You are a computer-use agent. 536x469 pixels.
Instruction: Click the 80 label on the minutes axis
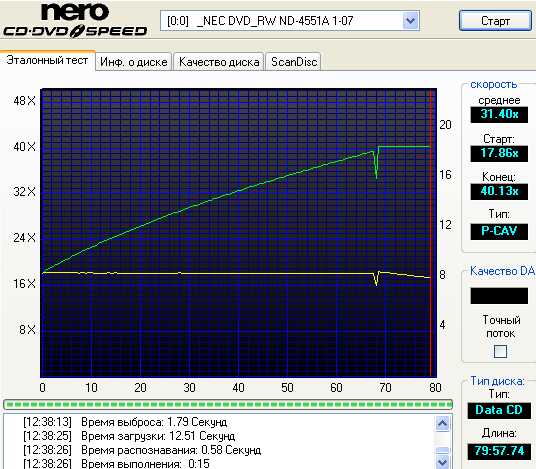click(x=435, y=388)
